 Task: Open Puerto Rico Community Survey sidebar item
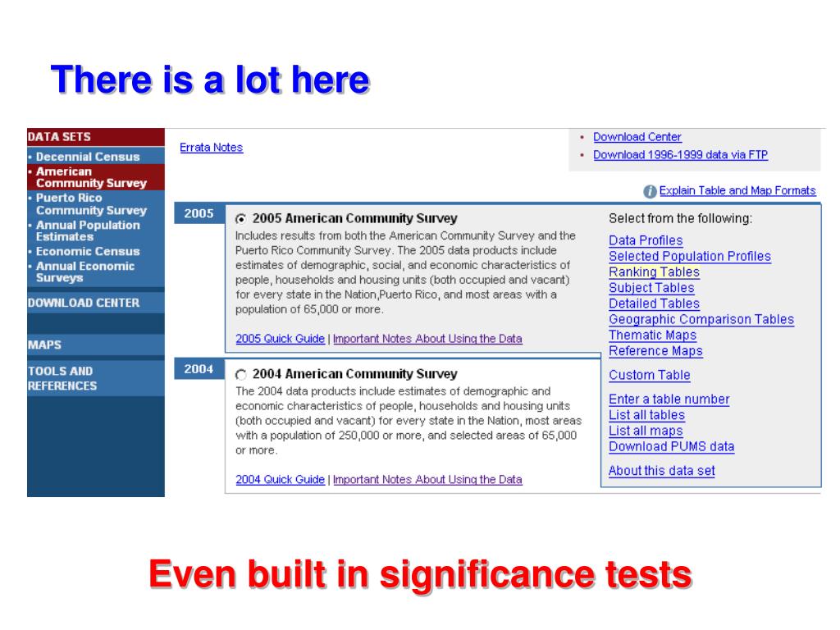91,204
